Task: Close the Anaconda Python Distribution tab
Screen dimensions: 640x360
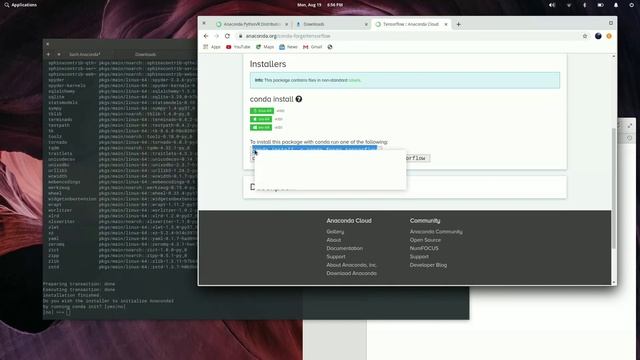Action: tap(286, 24)
